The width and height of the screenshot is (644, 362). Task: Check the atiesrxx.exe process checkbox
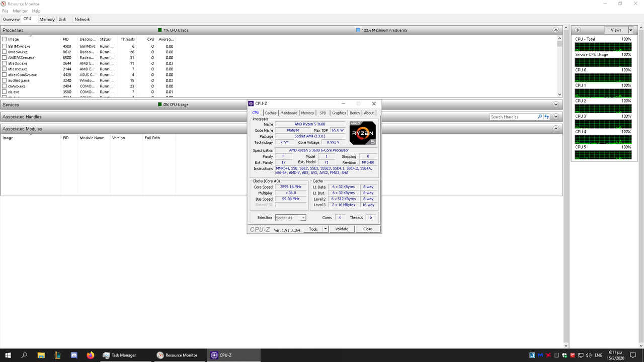click(5, 69)
